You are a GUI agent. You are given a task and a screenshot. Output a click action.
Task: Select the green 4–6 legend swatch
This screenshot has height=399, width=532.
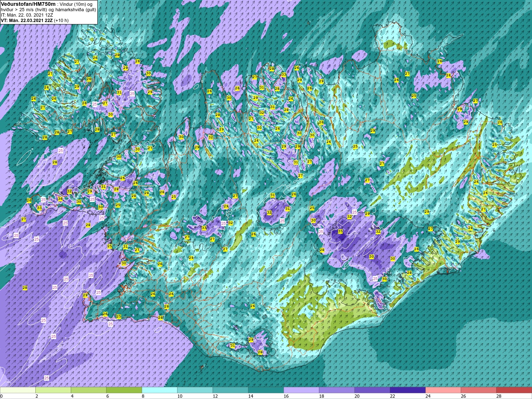tap(89, 390)
